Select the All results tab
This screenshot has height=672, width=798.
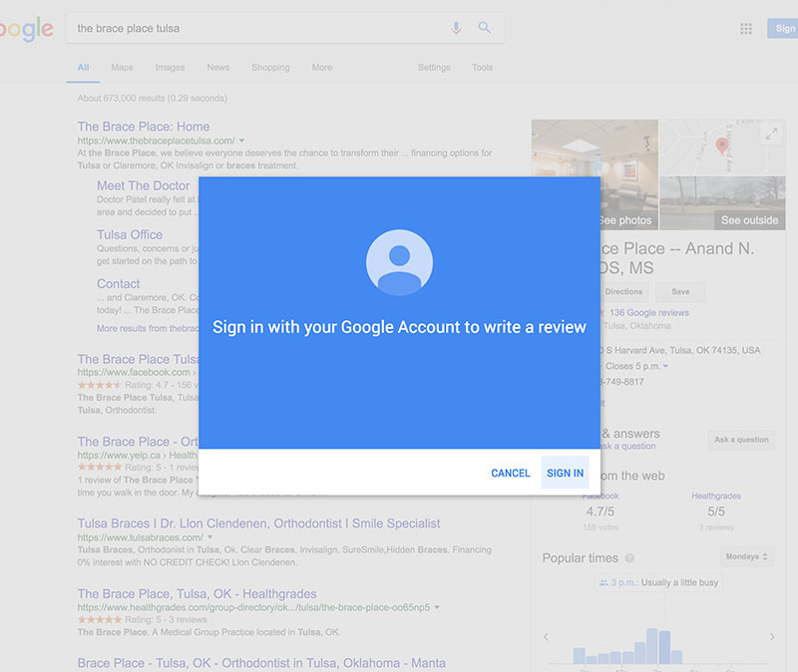(83, 68)
